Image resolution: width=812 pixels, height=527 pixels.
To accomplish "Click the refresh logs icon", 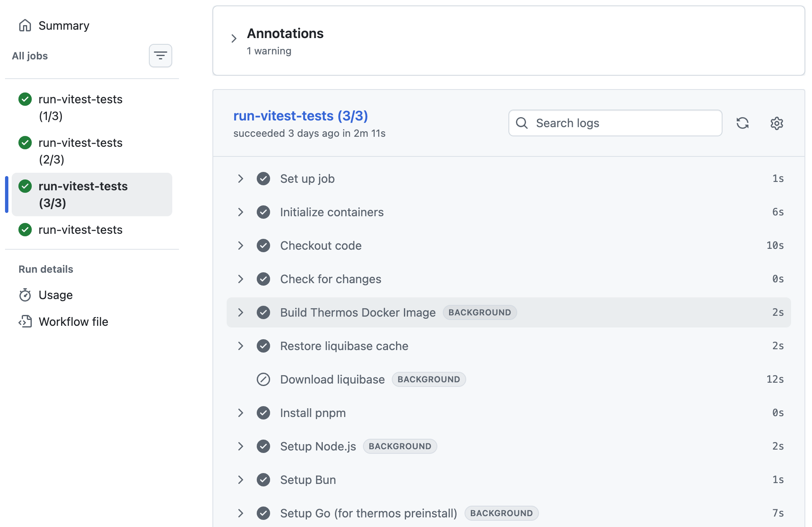I will pyautogui.click(x=743, y=123).
